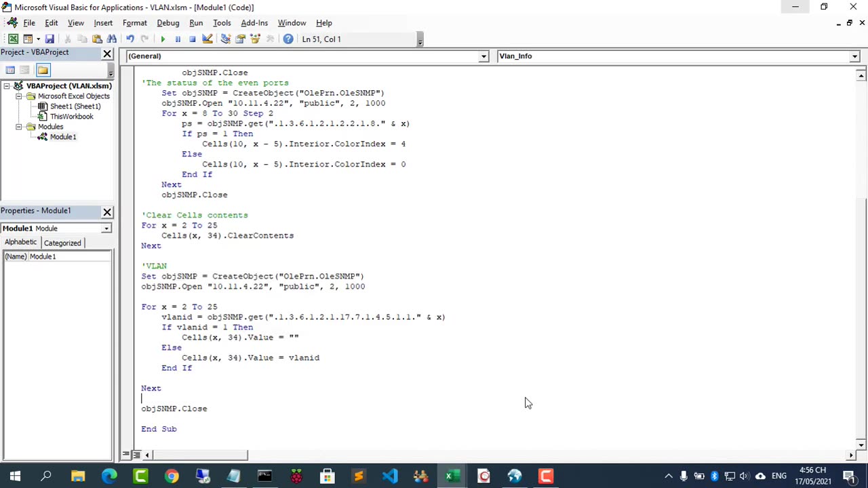Expand the (General) object dropdown

(x=484, y=56)
